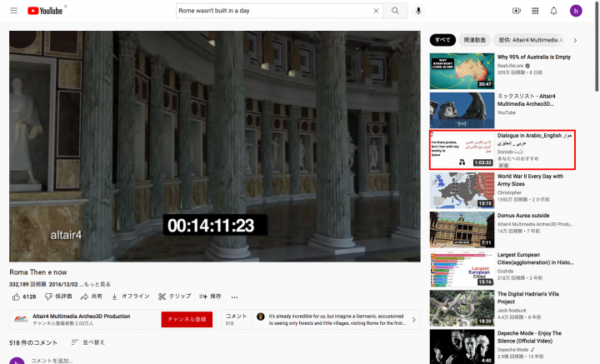This screenshot has height=364, width=600.
Task: Open 並べ替え comment sort dropdown
Action: [88, 342]
